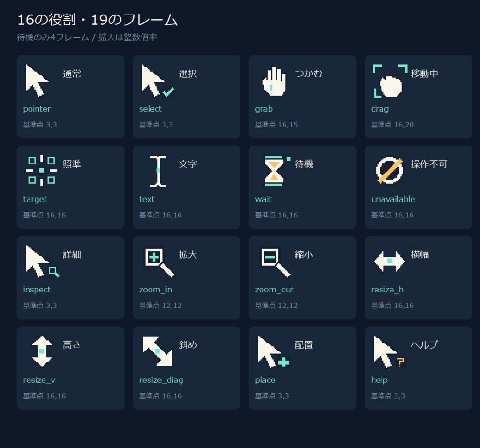Image resolution: width=480 pixels, height=448 pixels.
Task: Click 基準点 3,3 on the help card
Action: click(x=388, y=396)
